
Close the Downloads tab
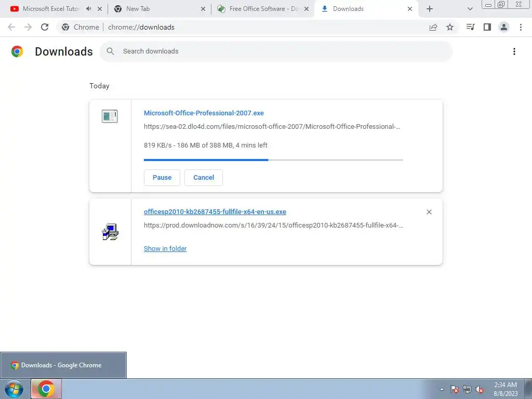point(410,9)
